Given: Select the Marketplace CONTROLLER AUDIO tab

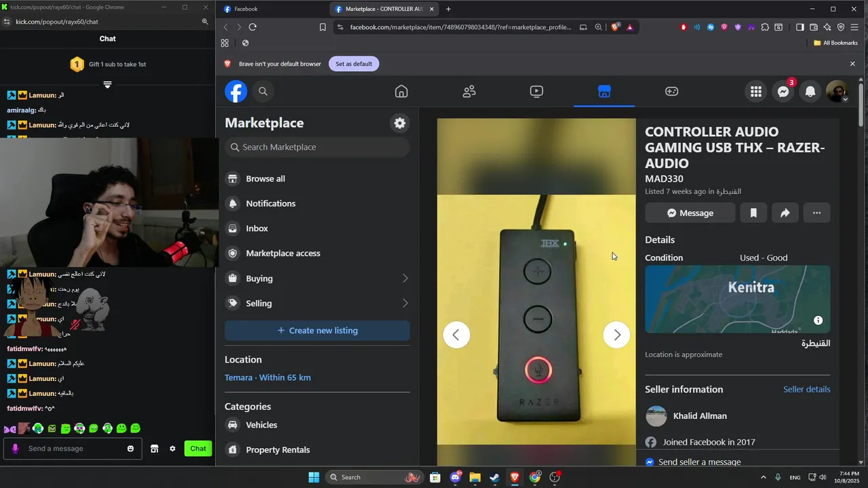Looking at the screenshot, I should point(384,9).
